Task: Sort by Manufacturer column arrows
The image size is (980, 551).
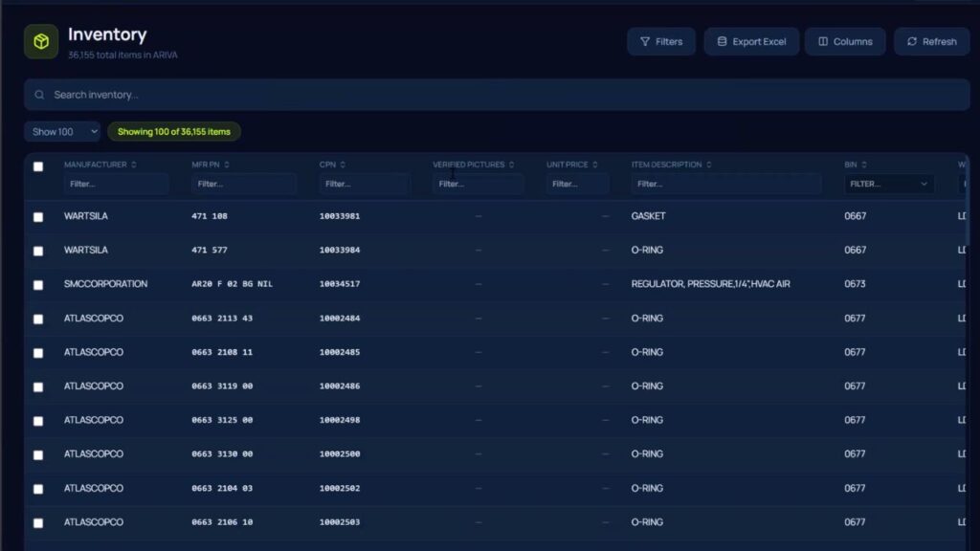Action: coord(134,165)
